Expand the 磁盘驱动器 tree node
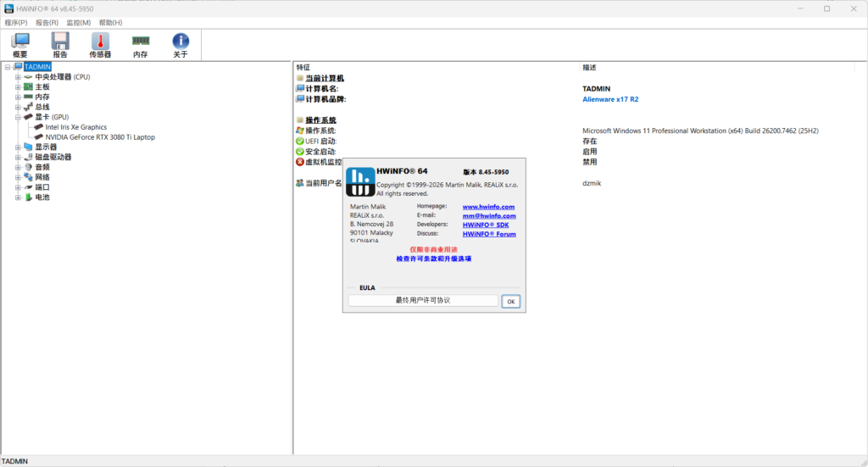This screenshot has width=868, height=467. (18, 158)
